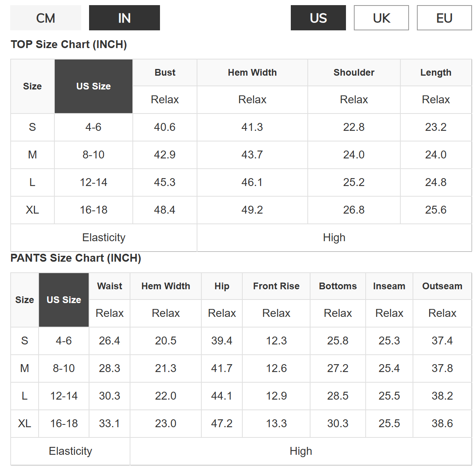This screenshot has width=476, height=467.
Task: Click the Length column header
Action: pyautogui.click(x=436, y=73)
